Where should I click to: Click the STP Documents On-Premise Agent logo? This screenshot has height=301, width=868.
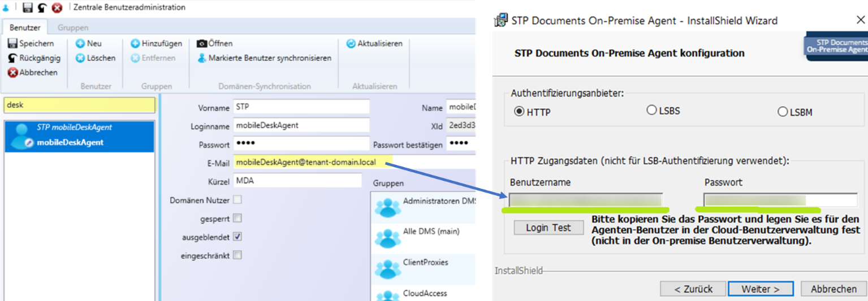[x=836, y=46]
